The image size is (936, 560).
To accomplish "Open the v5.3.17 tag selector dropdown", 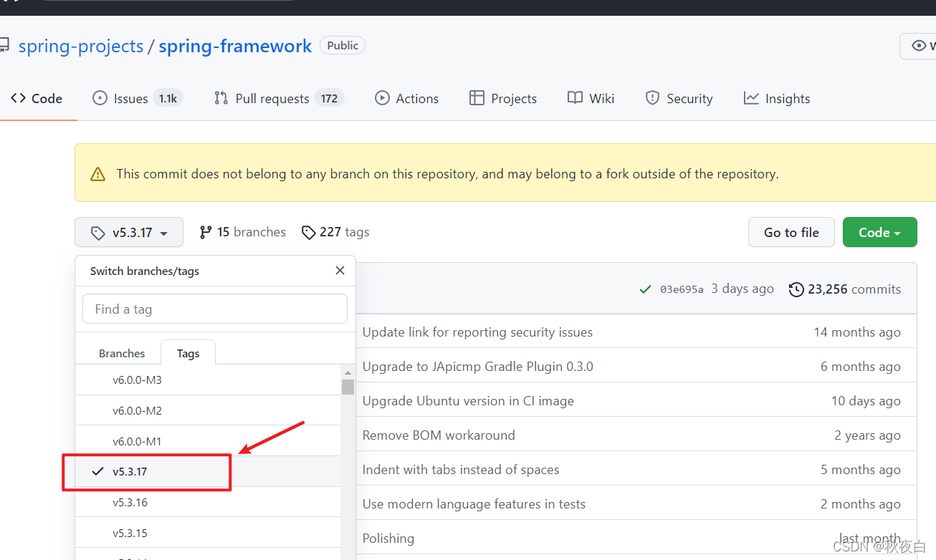I will click(129, 232).
